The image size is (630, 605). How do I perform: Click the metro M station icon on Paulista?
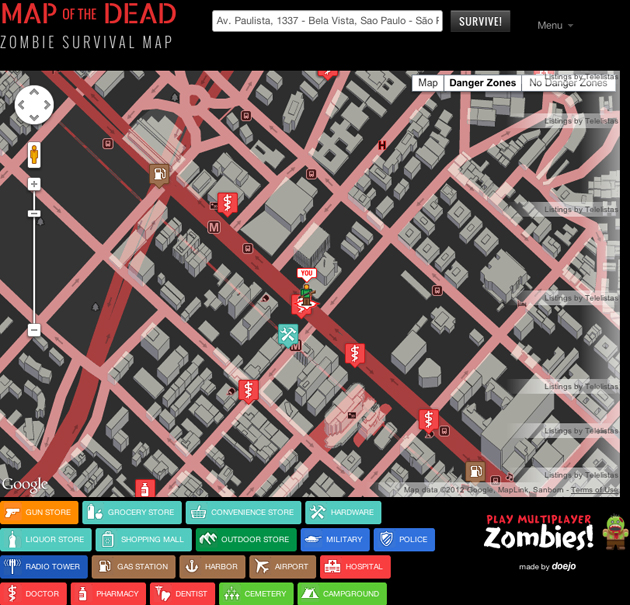click(214, 228)
